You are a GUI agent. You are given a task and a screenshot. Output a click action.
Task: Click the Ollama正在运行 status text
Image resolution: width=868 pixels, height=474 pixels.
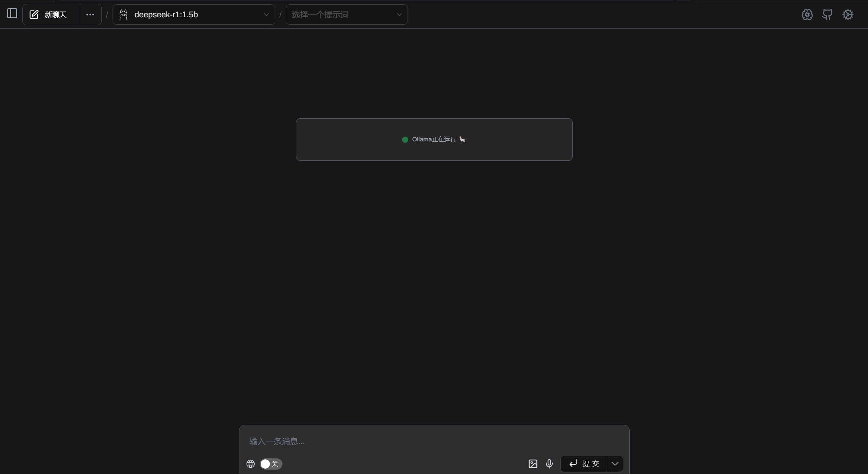434,139
